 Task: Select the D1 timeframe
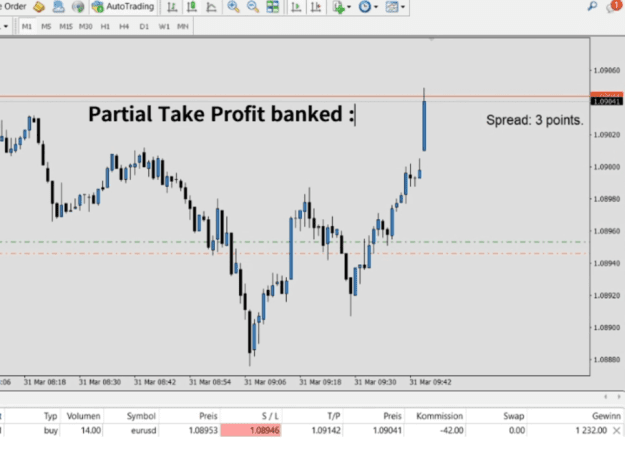[x=144, y=26]
